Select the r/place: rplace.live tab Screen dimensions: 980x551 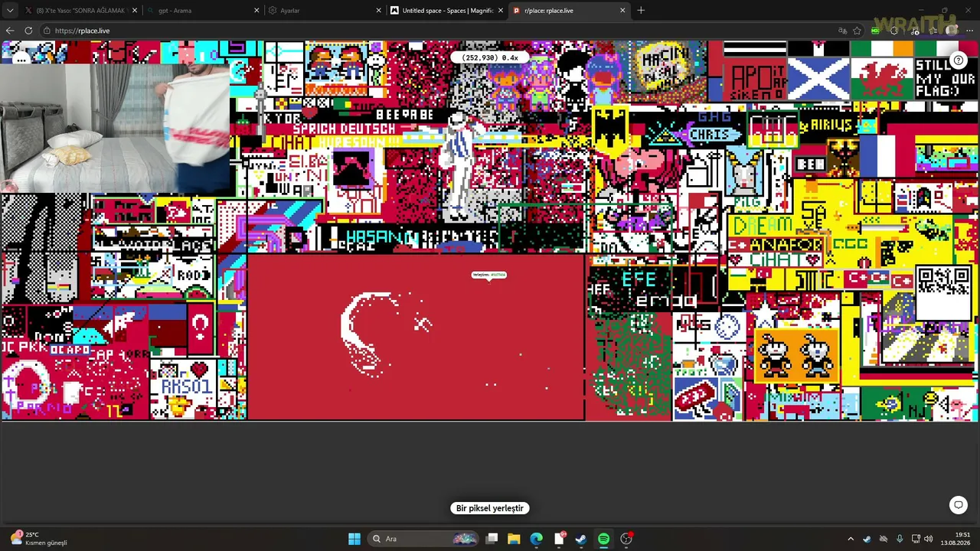[569, 11]
